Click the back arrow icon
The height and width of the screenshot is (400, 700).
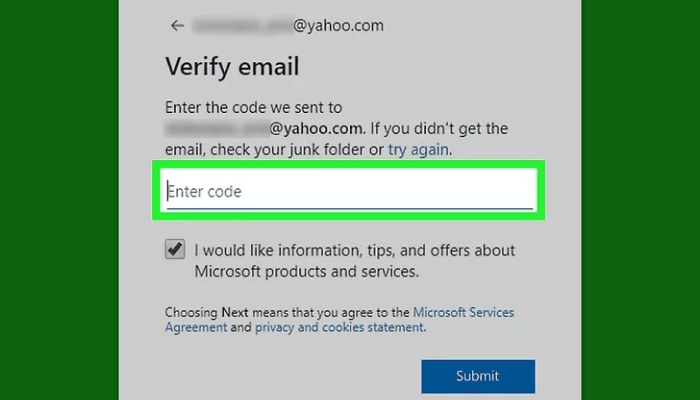177,25
